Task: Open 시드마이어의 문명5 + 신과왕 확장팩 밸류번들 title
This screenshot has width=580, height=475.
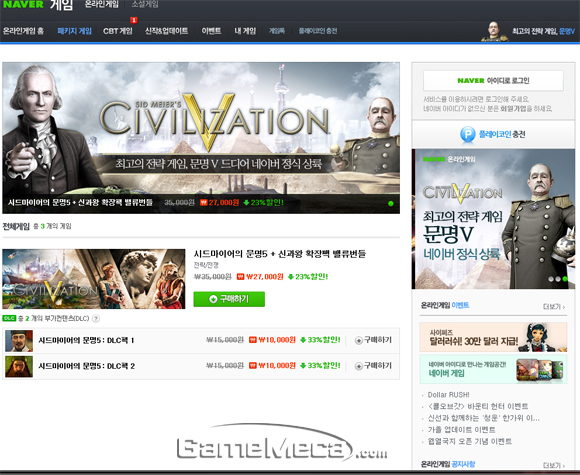Action: [x=280, y=254]
